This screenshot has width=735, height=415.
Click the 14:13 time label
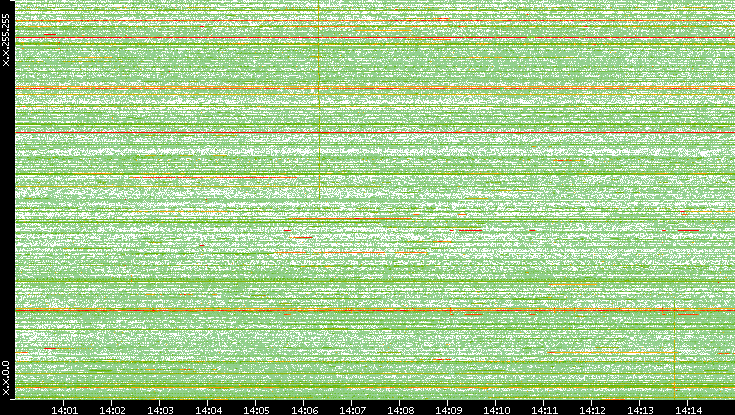pyautogui.click(x=640, y=410)
